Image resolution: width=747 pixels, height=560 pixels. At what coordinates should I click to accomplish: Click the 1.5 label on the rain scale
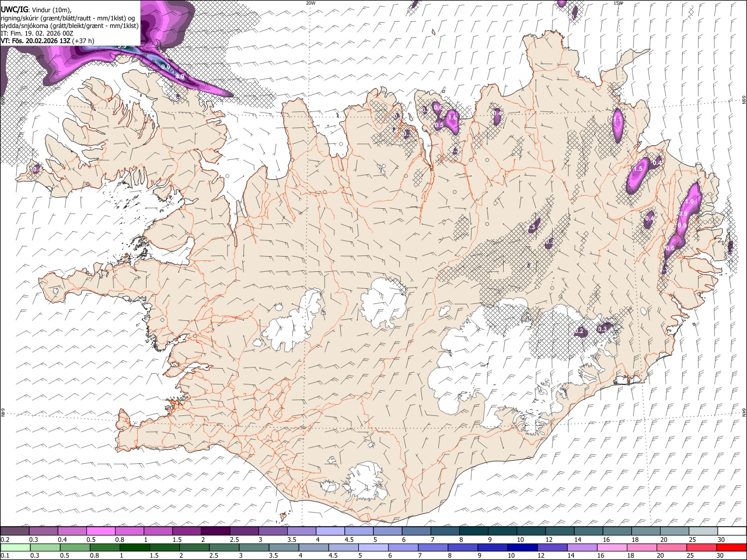(x=154, y=556)
